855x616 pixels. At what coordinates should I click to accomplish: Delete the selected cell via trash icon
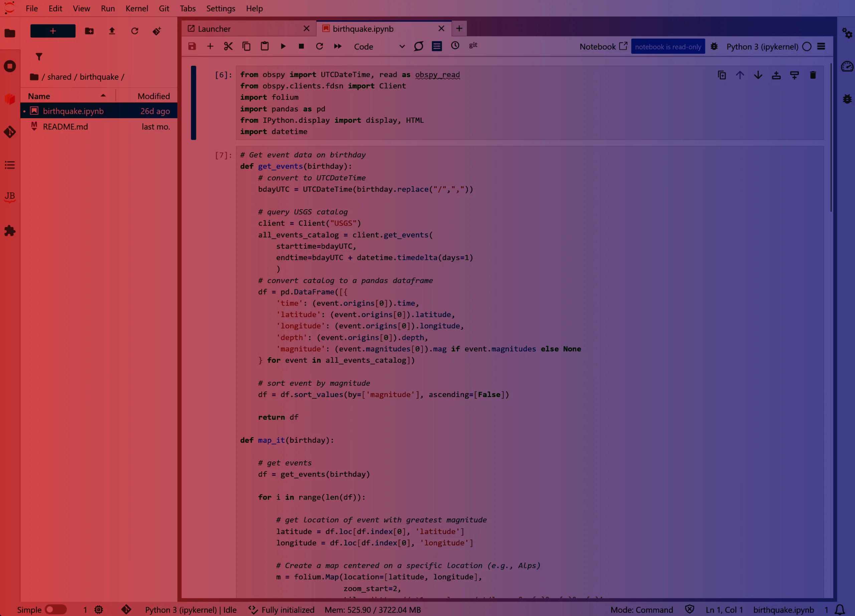[x=813, y=75]
